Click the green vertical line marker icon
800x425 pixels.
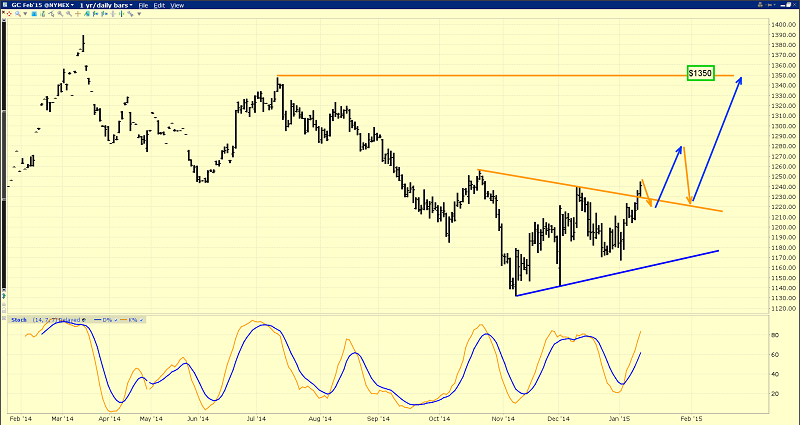(121, 14)
